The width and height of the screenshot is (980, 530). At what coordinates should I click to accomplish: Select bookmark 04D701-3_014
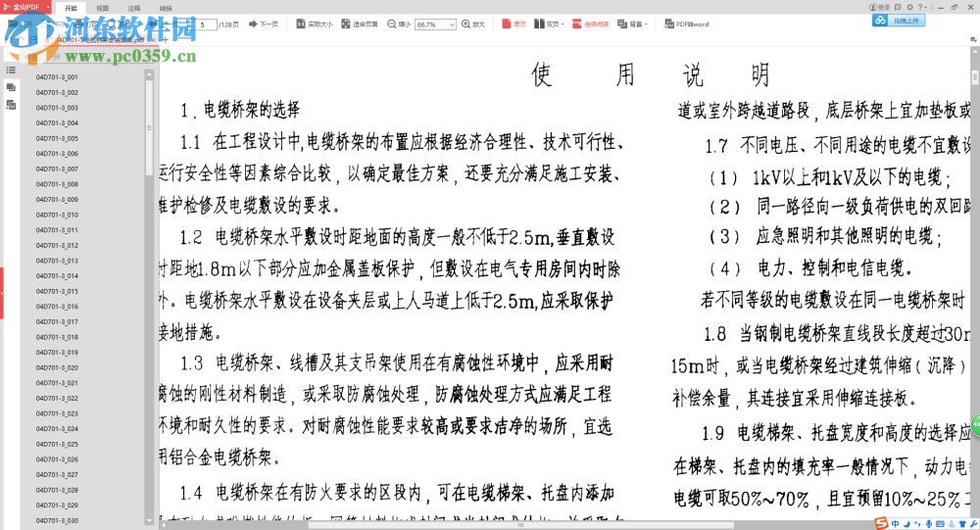[x=57, y=276]
